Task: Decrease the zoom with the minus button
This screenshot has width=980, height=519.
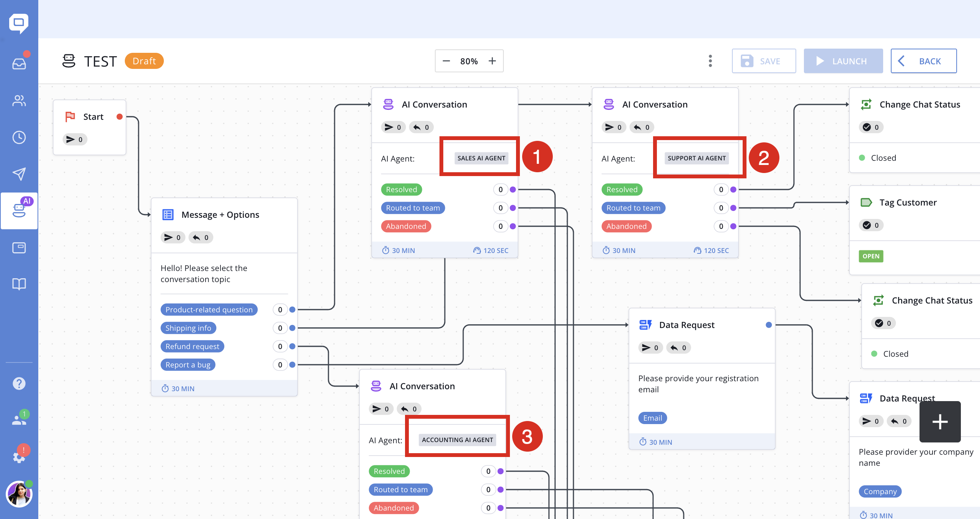Action: 446,61
